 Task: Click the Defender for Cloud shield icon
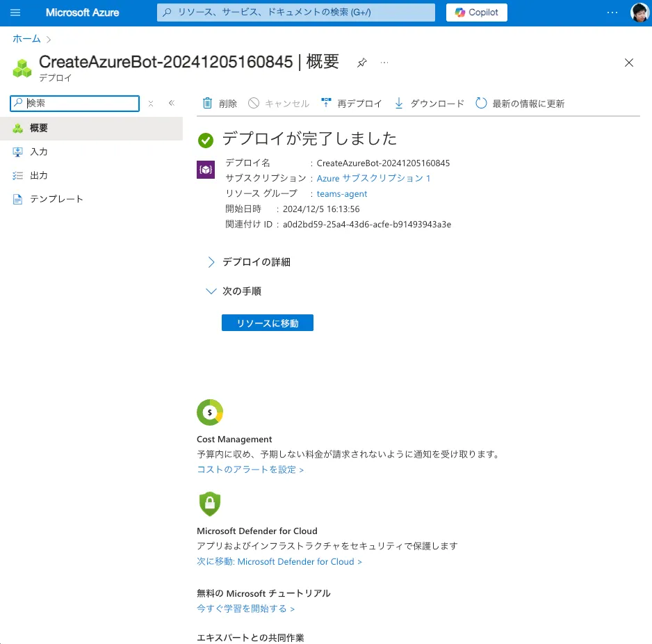pos(210,504)
